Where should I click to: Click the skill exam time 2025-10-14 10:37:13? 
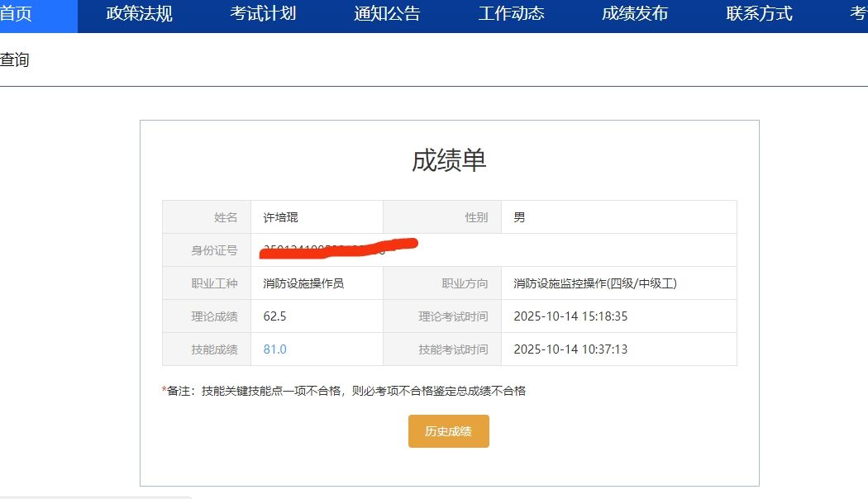[570, 349]
